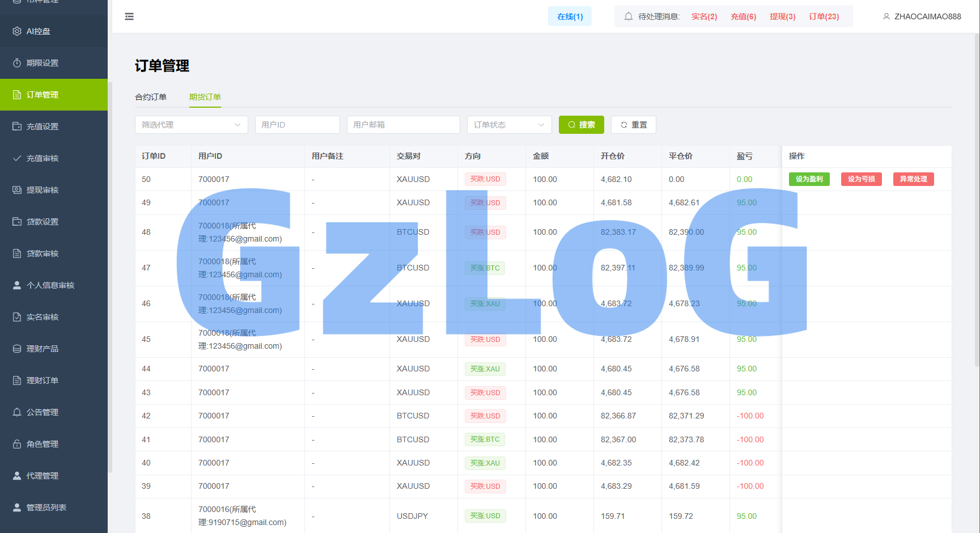Click 买涨:XAU tag in order 40

[485, 463]
